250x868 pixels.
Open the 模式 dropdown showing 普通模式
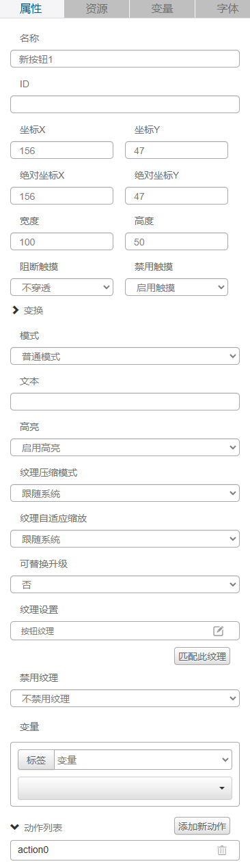point(125,356)
